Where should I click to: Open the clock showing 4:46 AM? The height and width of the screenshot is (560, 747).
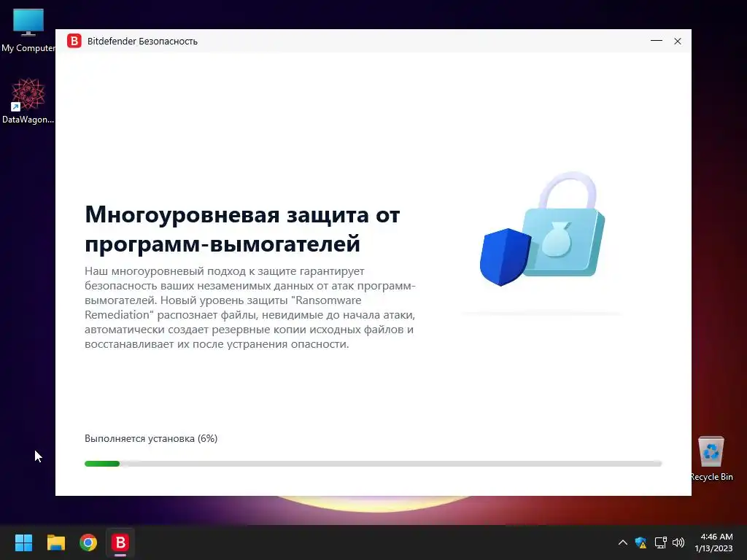pos(713,542)
